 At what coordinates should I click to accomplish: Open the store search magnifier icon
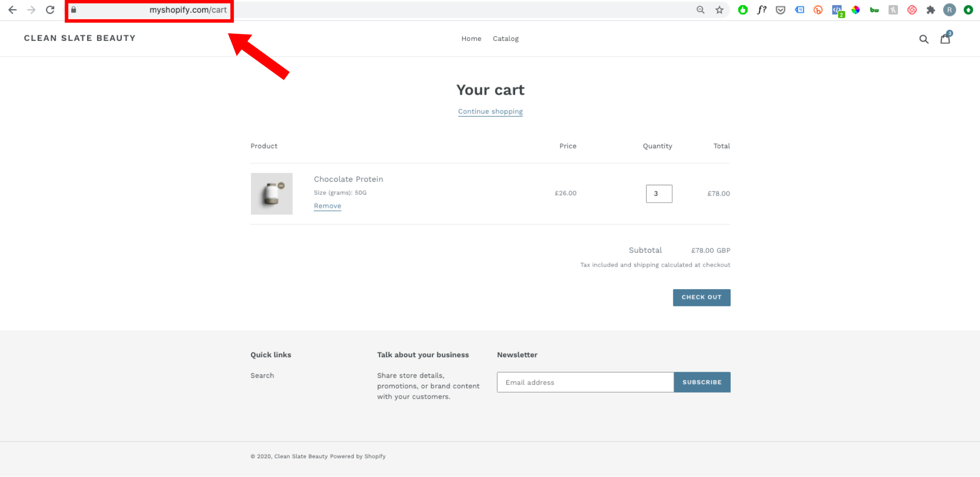[924, 39]
